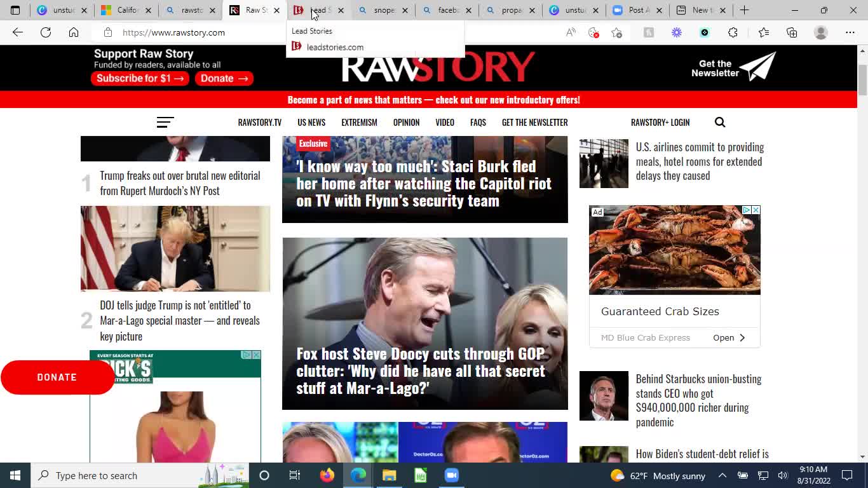Switch to the Lead Stories tab
Viewport: 868px width, 488px height.
point(318,10)
